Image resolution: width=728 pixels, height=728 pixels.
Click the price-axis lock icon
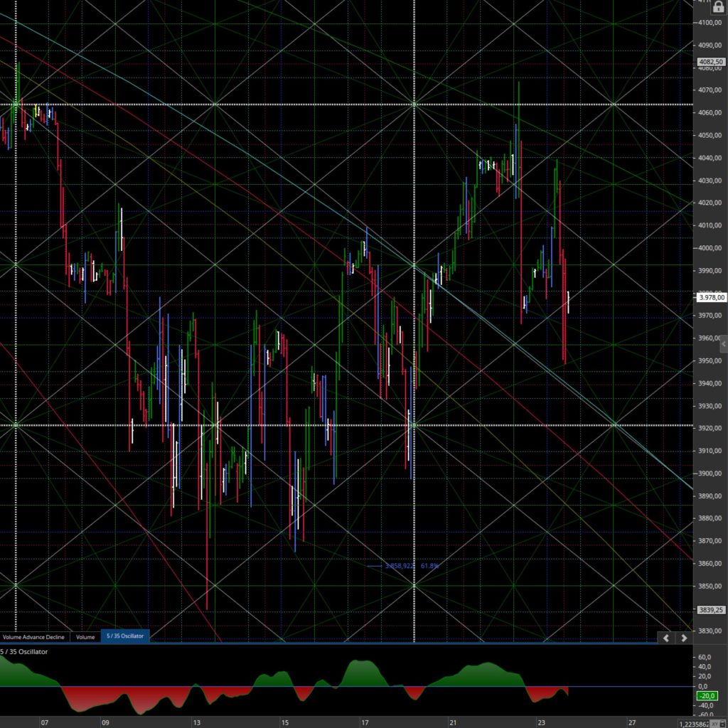(718, 7)
